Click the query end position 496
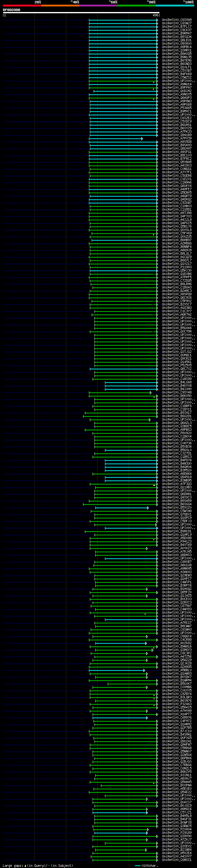Viewport: 197px width, 868px height. pos(155,15)
